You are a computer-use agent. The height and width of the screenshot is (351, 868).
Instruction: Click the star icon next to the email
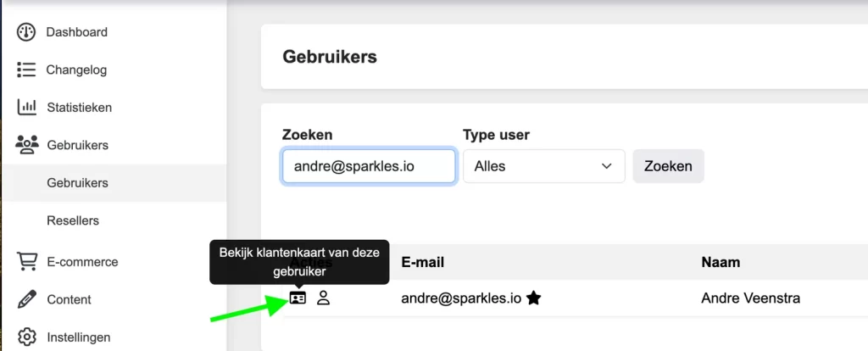[533, 298]
